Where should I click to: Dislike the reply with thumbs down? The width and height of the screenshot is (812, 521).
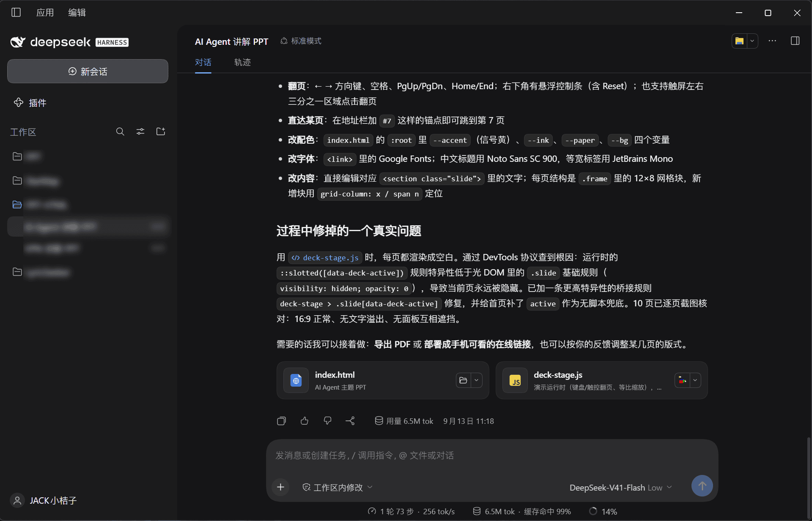[327, 421]
